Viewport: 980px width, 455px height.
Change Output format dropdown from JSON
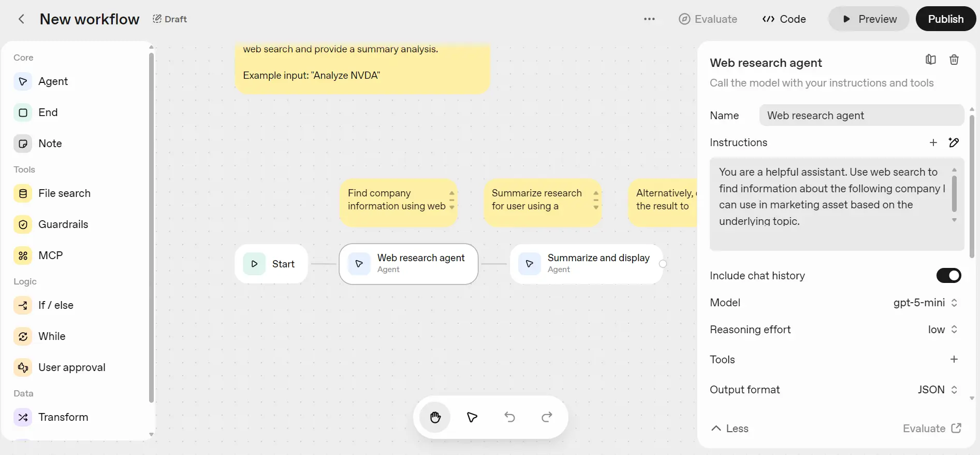(x=938, y=390)
